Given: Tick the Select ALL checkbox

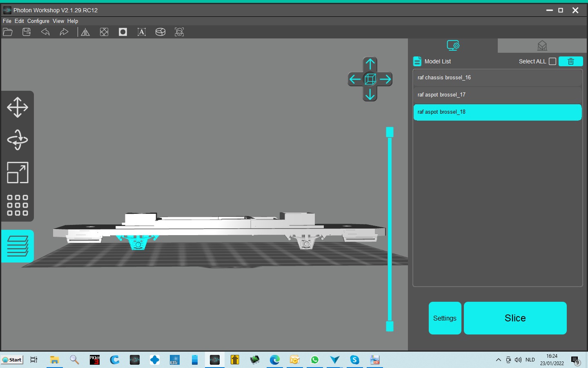Looking at the screenshot, I should coord(552,61).
